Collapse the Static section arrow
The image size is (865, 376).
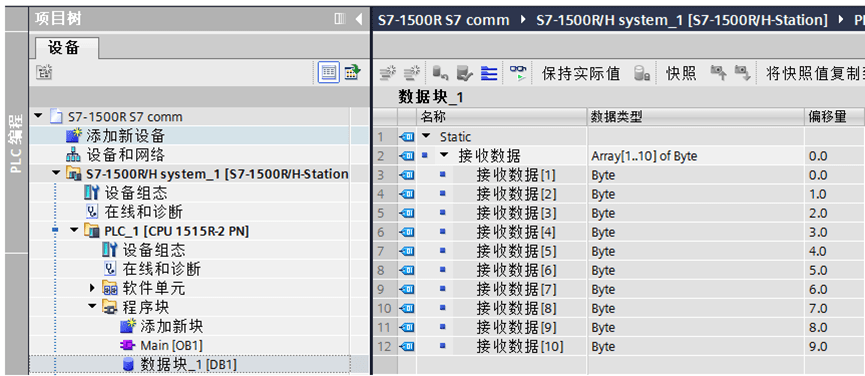pyautogui.click(x=426, y=136)
